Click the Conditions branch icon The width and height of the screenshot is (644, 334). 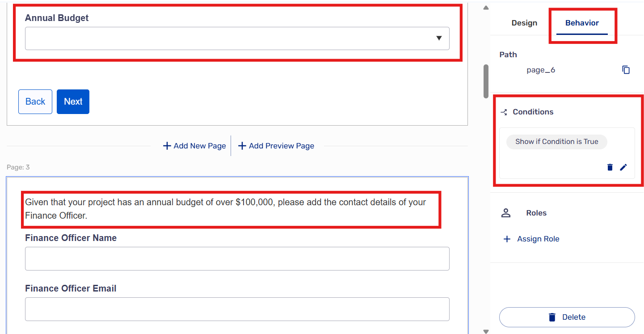pos(504,112)
